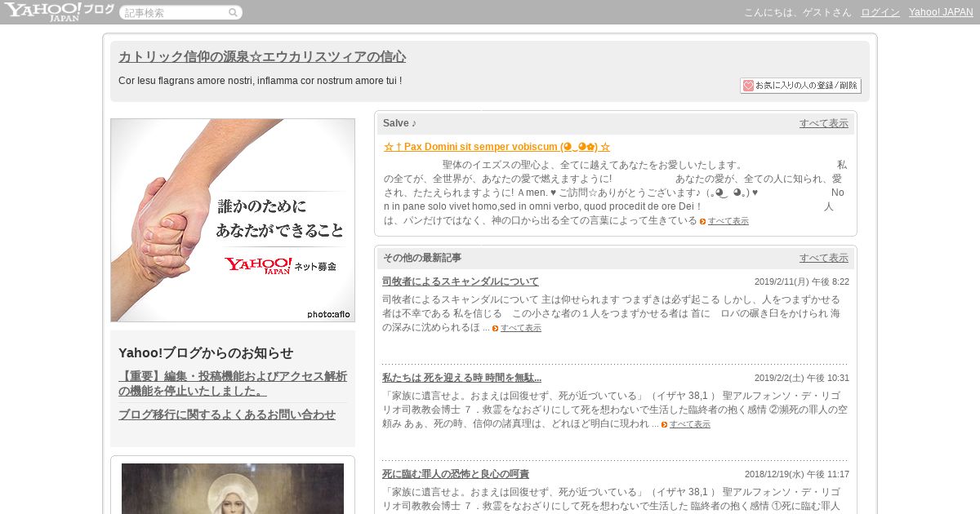Image resolution: width=980 pixels, height=514 pixels.
Task: Click その他の最新記事 section heading
Action: 422,258
